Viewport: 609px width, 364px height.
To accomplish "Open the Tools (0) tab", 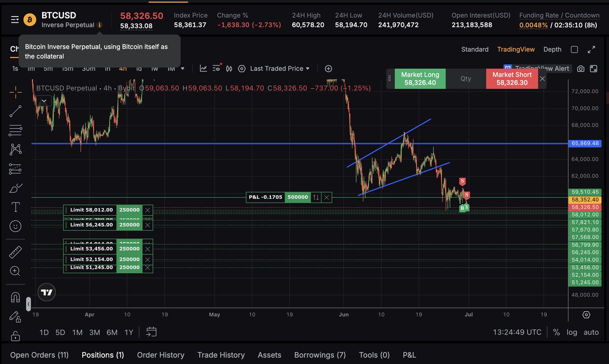I will 374,355.
